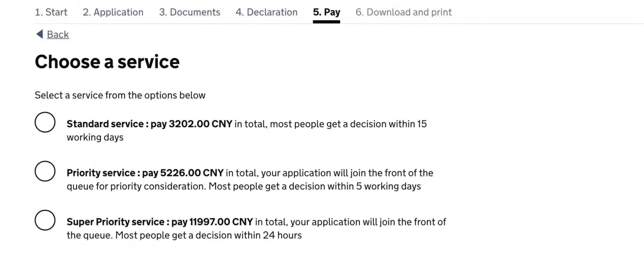This screenshot has height=263, width=644.
Task: Click the Back arrow triangle icon
Action: point(40,34)
